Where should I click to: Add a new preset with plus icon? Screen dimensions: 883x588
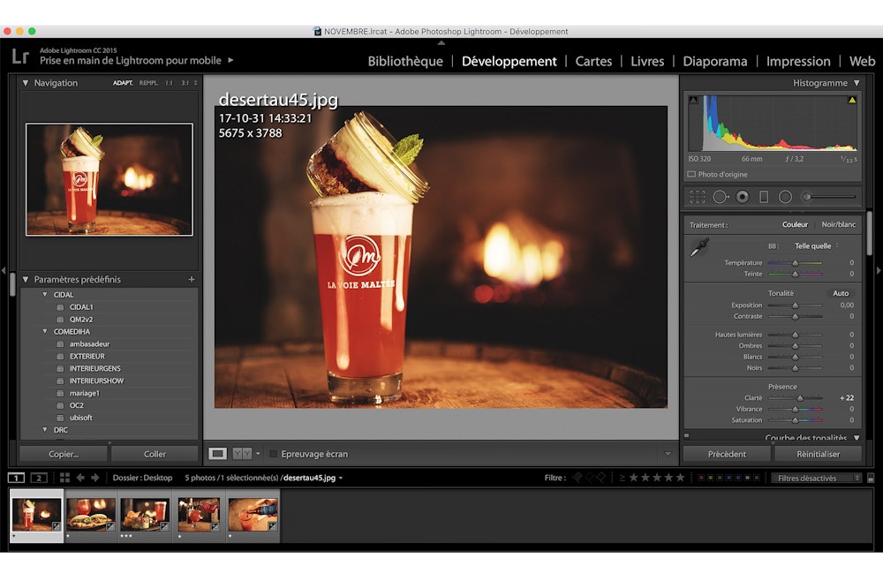[192, 279]
